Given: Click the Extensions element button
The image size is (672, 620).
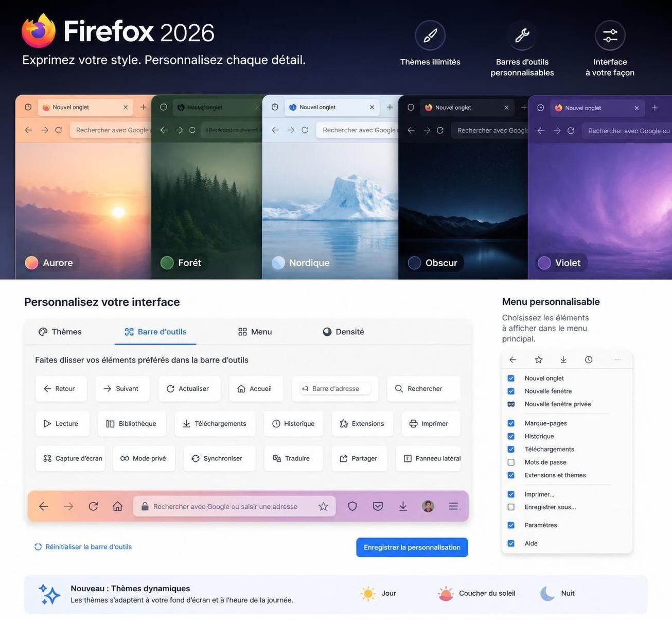Looking at the screenshot, I should [x=362, y=423].
